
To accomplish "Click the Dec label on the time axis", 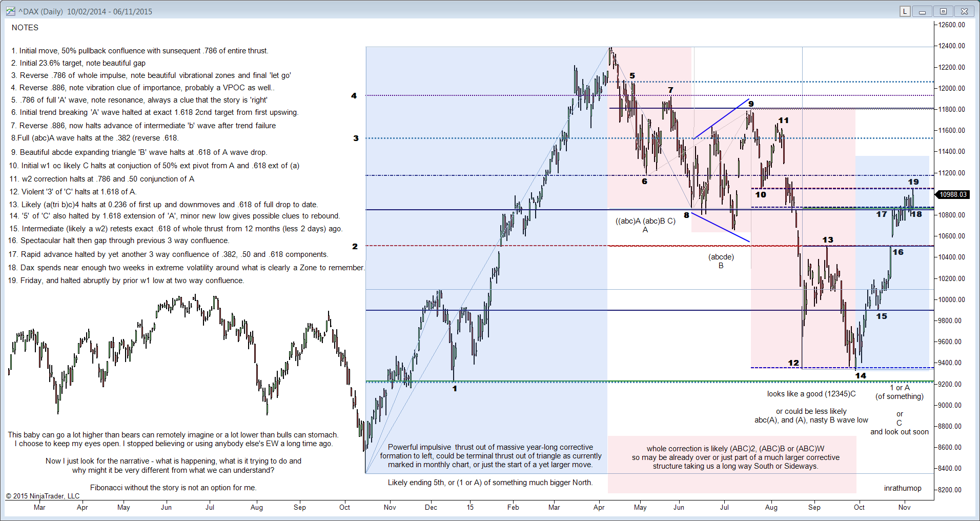I will pos(431,507).
